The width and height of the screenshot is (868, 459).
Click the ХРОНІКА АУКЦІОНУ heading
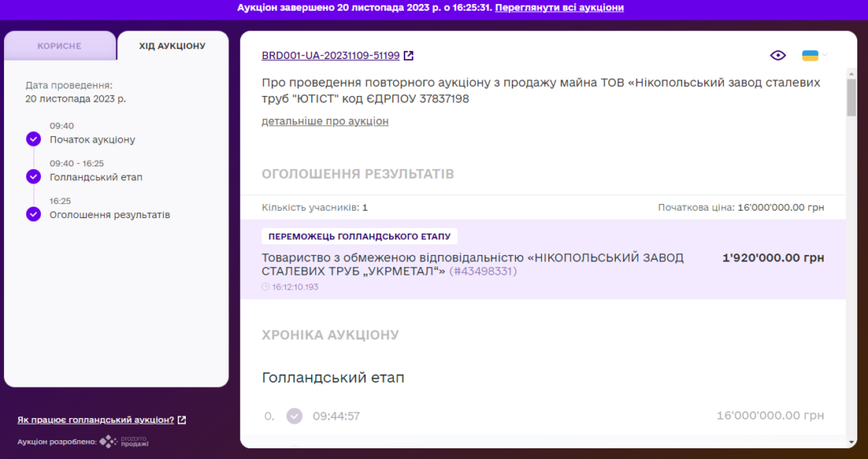click(331, 335)
